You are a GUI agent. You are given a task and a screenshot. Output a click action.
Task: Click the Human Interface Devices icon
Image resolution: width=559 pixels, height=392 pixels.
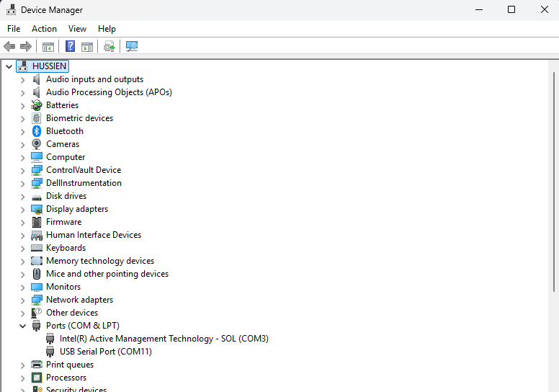click(x=36, y=235)
